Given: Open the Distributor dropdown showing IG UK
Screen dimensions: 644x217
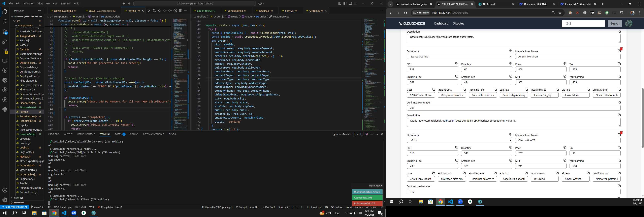Looking at the screenshot, I should coord(459,140).
